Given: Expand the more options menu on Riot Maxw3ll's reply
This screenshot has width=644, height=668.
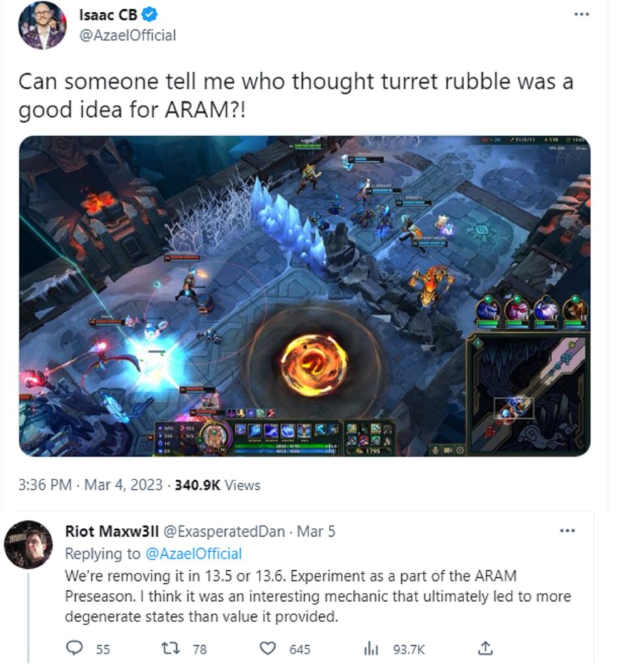Looking at the screenshot, I should coord(567,531).
